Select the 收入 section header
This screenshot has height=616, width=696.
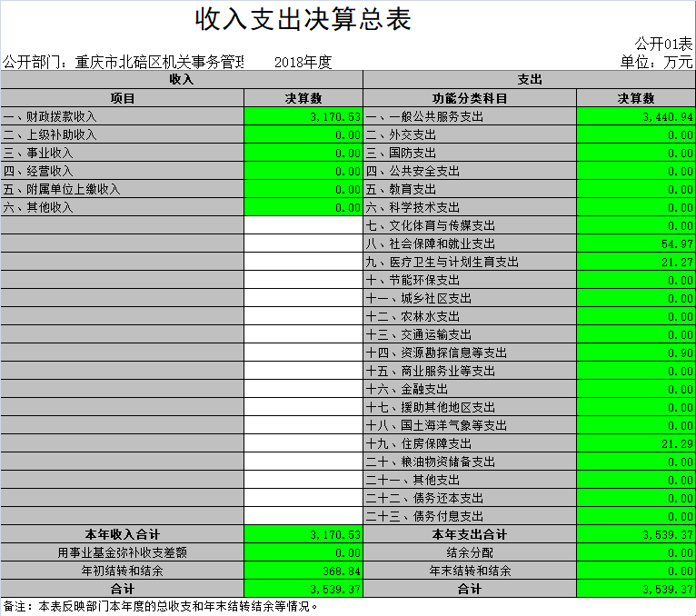[x=182, y=79]
